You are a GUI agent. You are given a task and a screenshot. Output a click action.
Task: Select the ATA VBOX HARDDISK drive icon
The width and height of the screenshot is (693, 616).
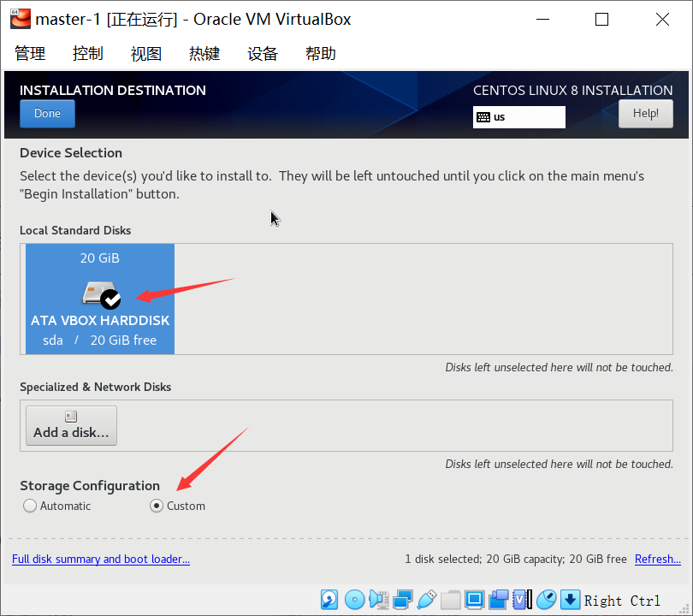(x=101, y=295)
